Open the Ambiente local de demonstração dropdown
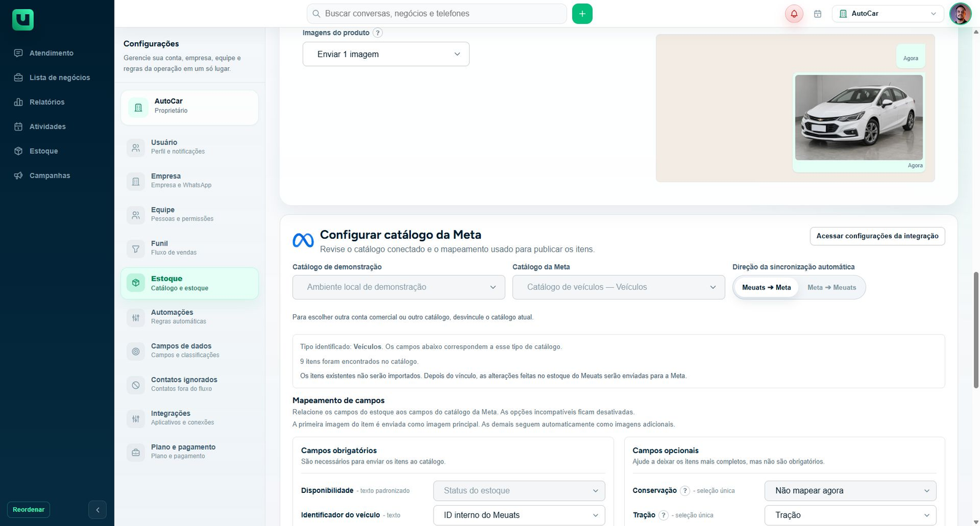The width and height of the screenshot is (980, 526). point(399,287)
